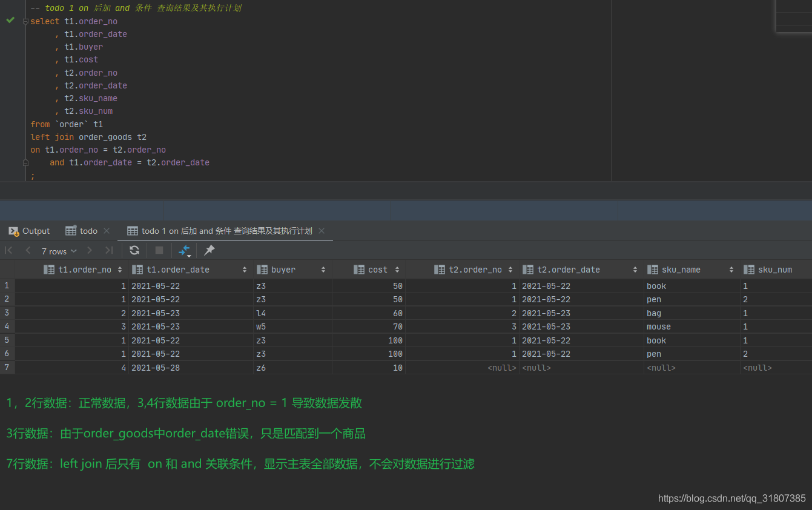Click the t1.buyer line in the editor

click(79, 47)
